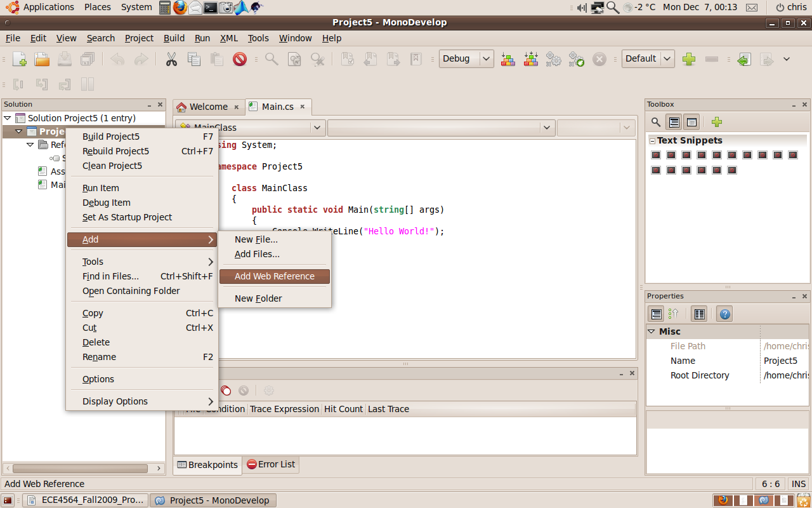812x508 pixels.
Task: Click the New File toolbar icon
Action: coord(20,59)
